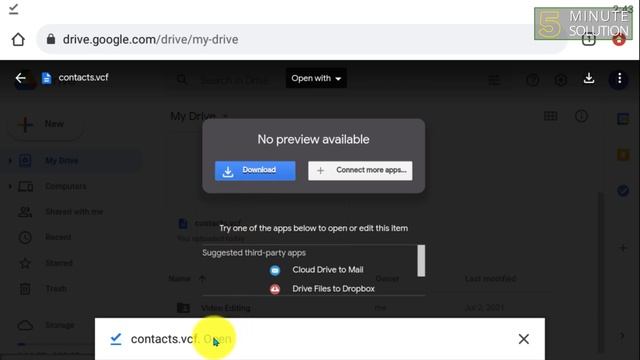Open the Drive settings gear

pos(560,80)
